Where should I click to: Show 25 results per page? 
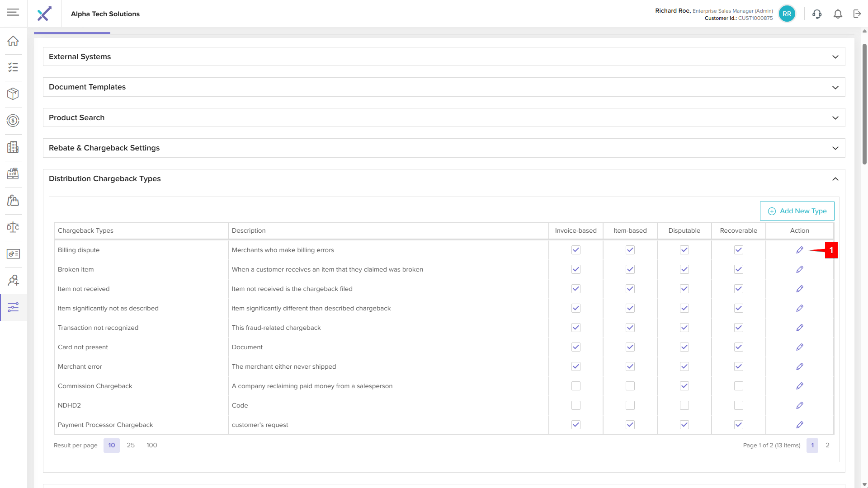click(131, 445)
